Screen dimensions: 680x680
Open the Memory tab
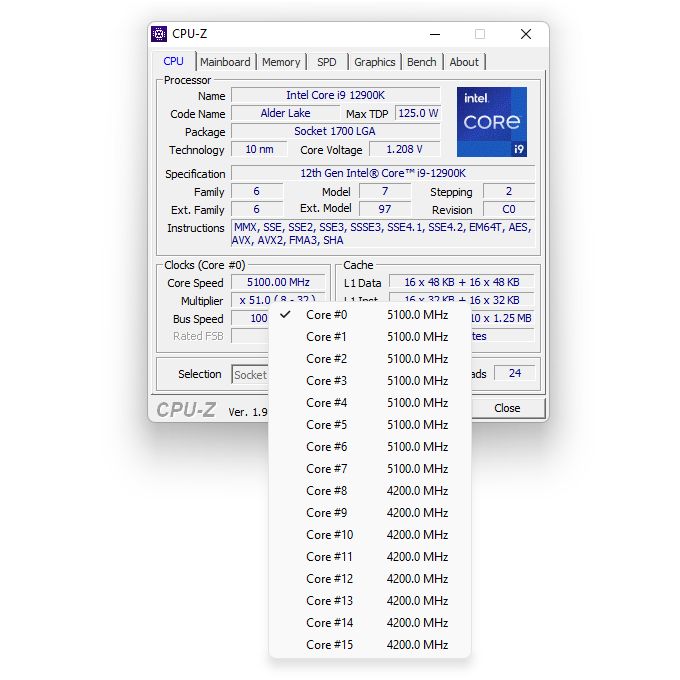pyautogui.click(x=281, y=62)
